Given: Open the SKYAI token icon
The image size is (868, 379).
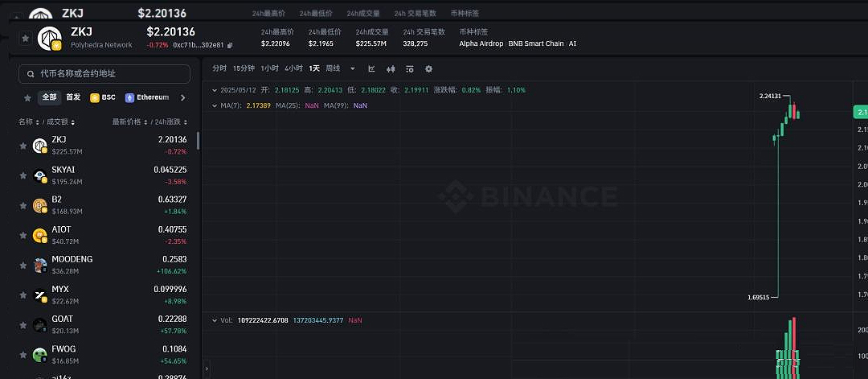Looking at the screenshot, I should (40, 175).
